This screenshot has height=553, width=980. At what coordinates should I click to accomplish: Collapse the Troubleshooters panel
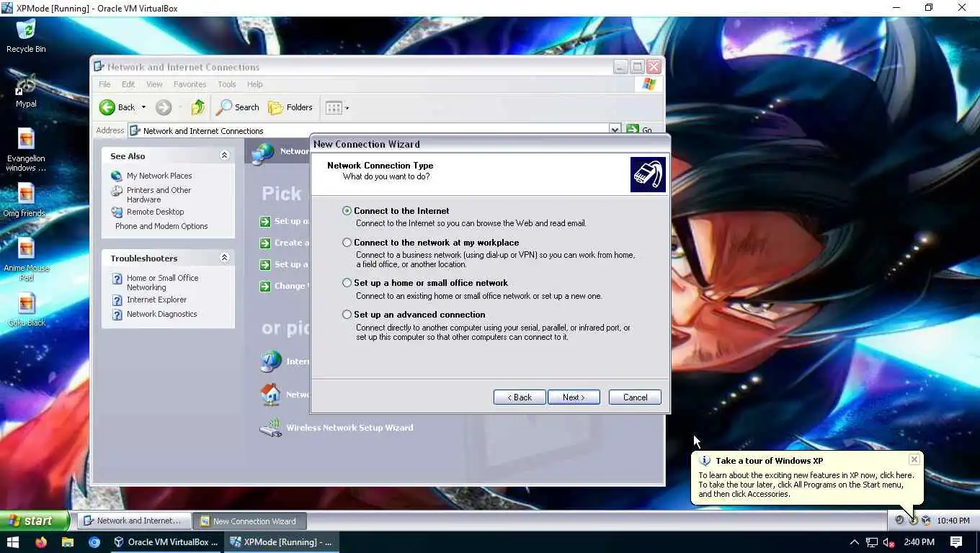[x=224, y=258]
